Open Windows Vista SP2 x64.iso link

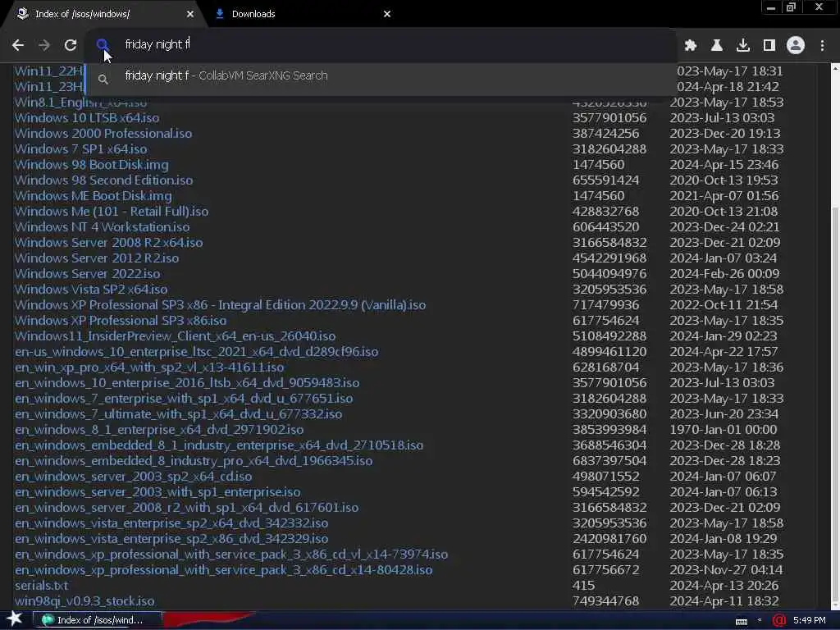click(91, 289)
